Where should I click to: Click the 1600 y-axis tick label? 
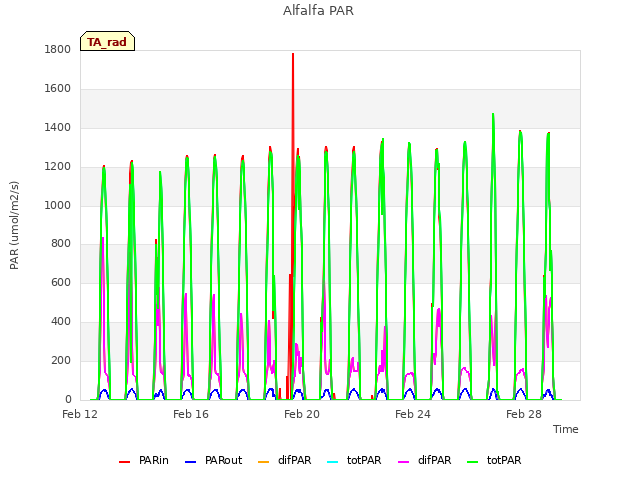(x=58, y=89)
